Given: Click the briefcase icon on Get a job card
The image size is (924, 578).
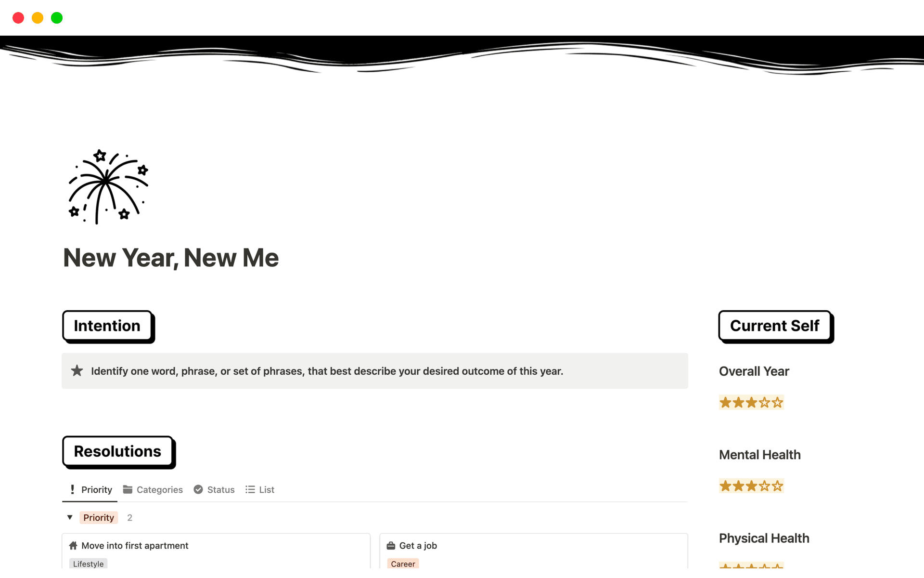Looking at the screenshot, I should 391,546.
